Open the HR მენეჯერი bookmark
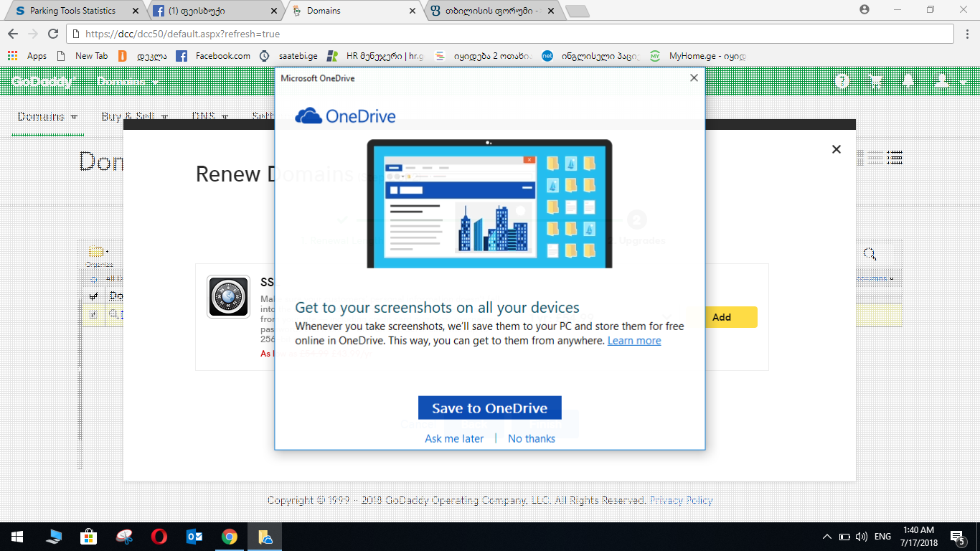The image size is (980, 551). tap(375, 55)
